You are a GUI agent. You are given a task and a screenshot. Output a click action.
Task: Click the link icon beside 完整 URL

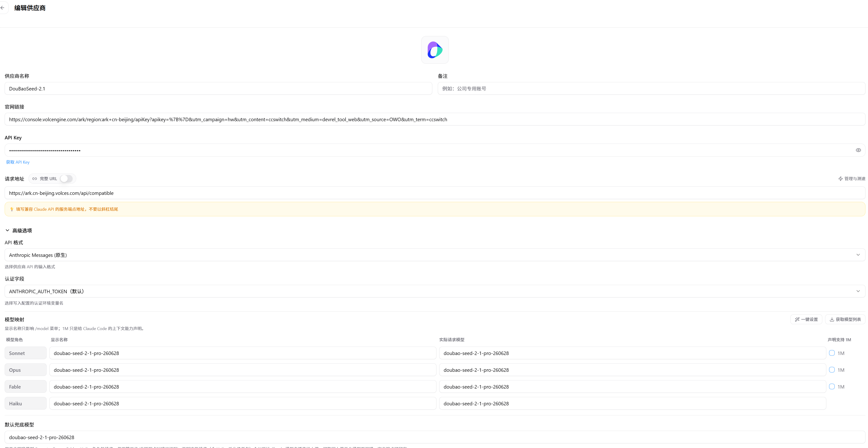coord(35,179)
